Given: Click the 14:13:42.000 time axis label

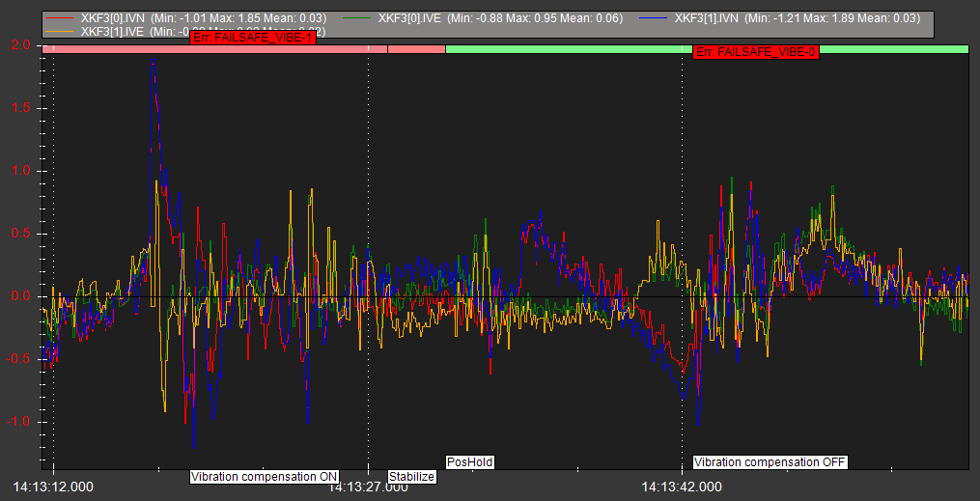Looking at the screenshot, I should click(683, 486).
